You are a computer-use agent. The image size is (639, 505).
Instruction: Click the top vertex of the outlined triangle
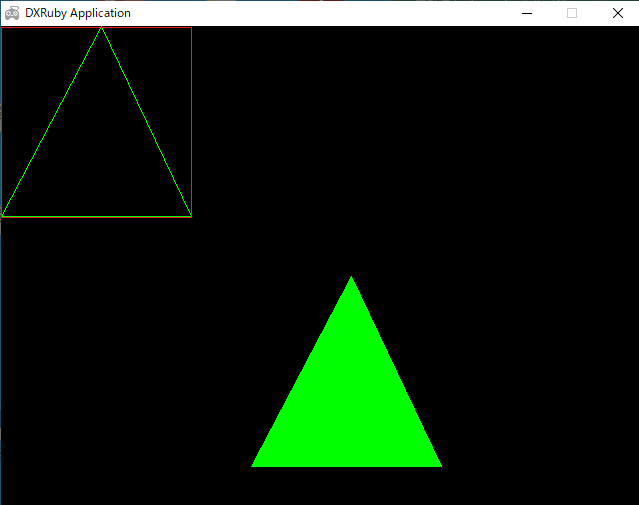[x=101, y=28]
